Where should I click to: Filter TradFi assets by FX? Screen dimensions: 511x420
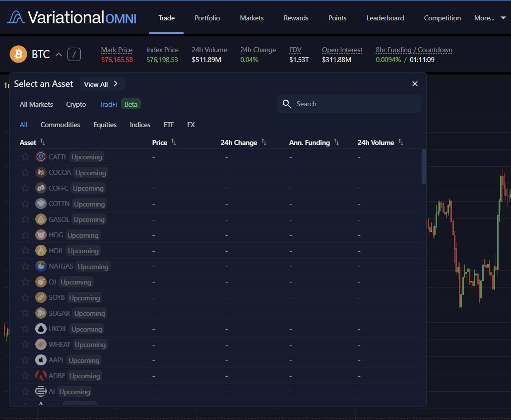(x=191, y=125)
